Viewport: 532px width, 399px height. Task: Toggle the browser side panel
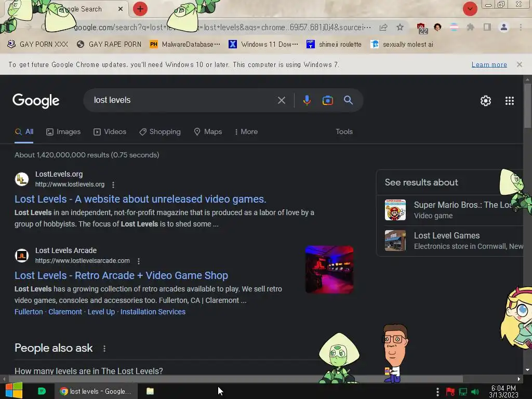[487, 27]
